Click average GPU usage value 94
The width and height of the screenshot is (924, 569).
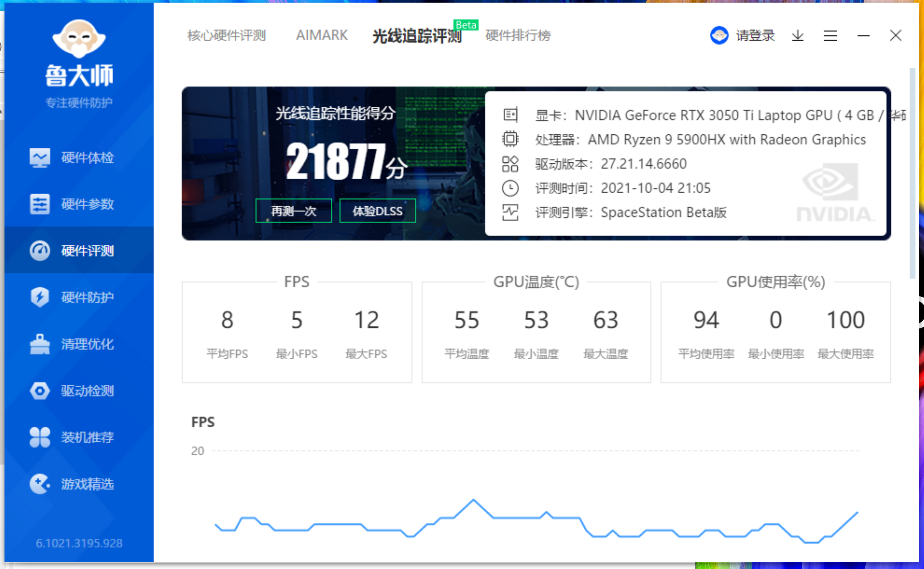[x=706, y=320]
